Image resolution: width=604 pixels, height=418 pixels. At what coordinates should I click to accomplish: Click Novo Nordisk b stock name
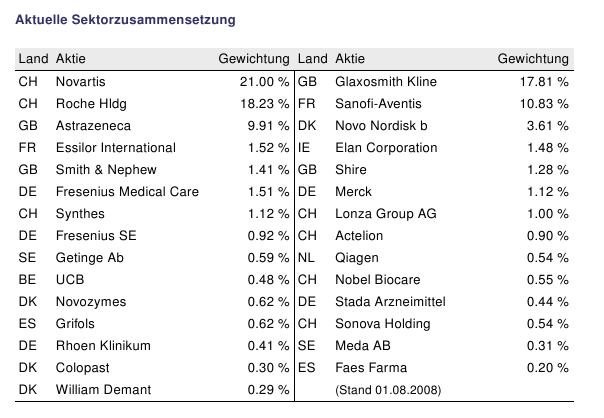(382, 125)
